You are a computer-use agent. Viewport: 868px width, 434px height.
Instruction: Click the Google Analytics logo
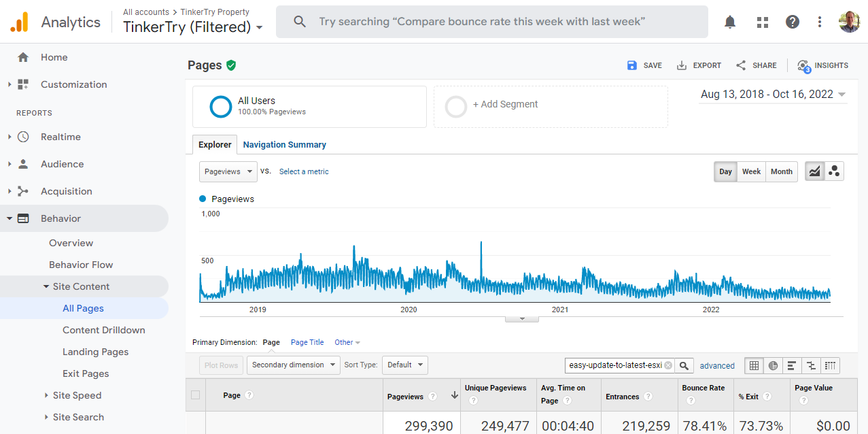click(19, 22)
